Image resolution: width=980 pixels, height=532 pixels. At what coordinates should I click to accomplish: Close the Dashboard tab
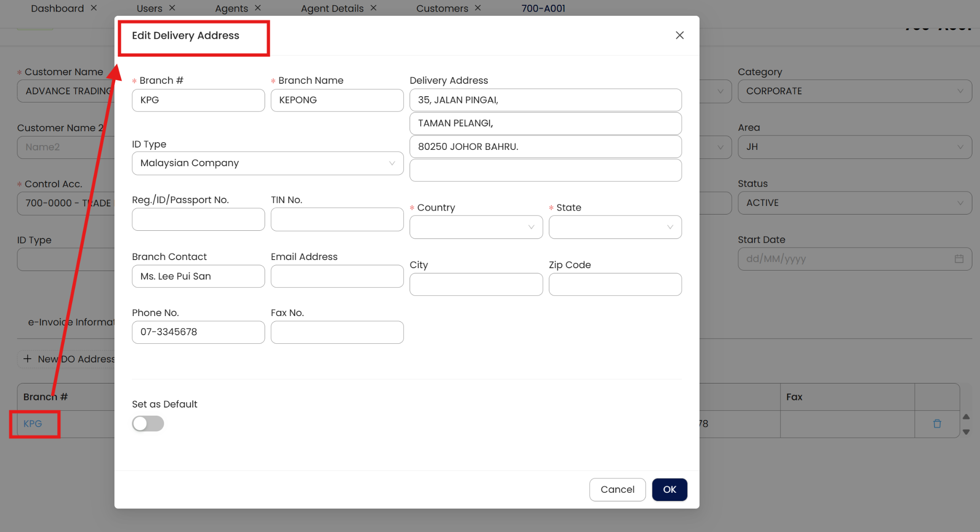pyautogui.click(x=94, y=8)
